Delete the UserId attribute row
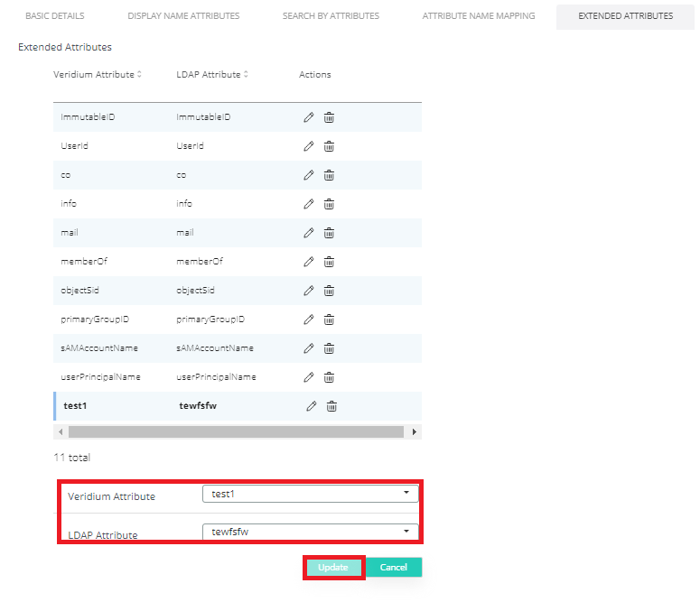The height and width of the screenshot is (602, 700). coord(329,146)
